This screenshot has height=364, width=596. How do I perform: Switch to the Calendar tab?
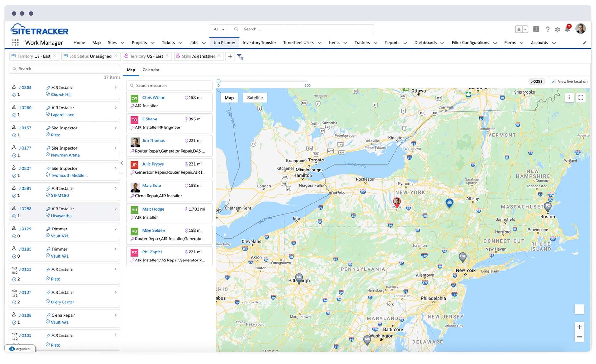[x=151, y=70]
